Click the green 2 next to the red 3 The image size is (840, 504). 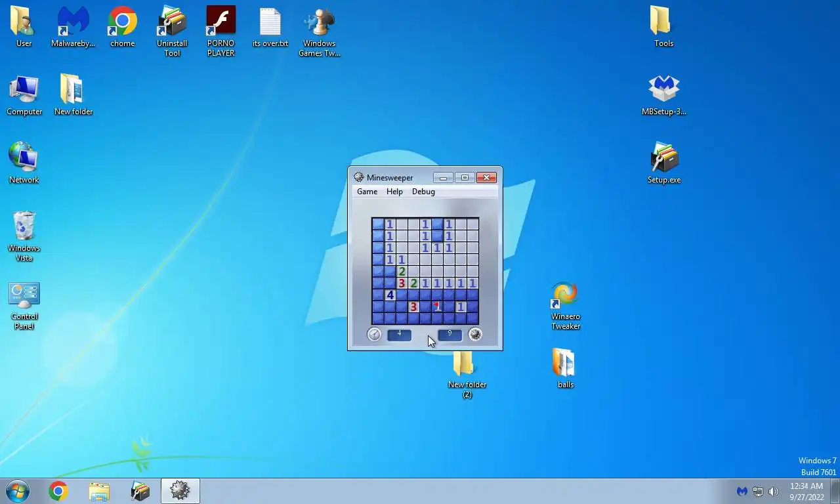(x=413, y=283)
